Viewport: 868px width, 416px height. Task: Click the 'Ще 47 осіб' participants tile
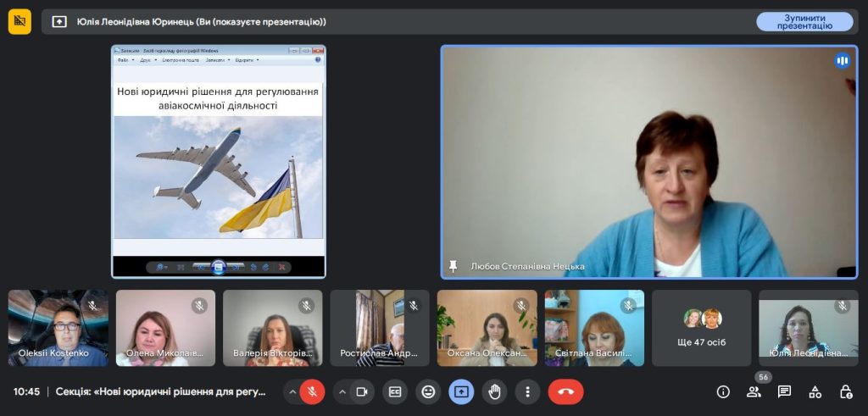click(x=701, y=328)
